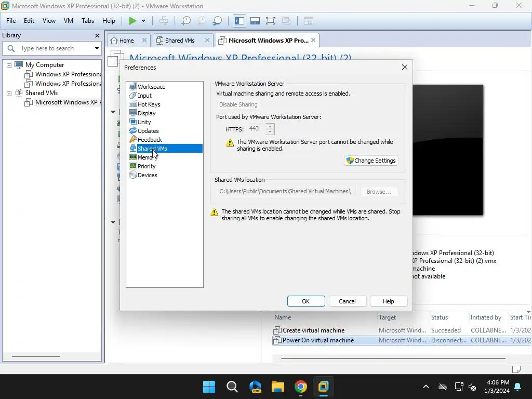Toggle thumbnail bar toolbar icon

pos(255,21)
